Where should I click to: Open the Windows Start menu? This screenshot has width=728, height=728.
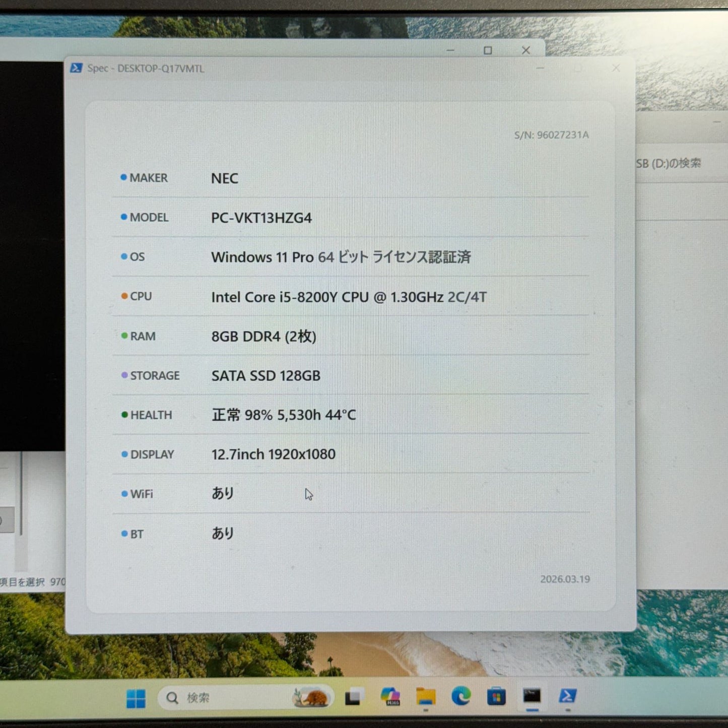click(x=136, y=698)
